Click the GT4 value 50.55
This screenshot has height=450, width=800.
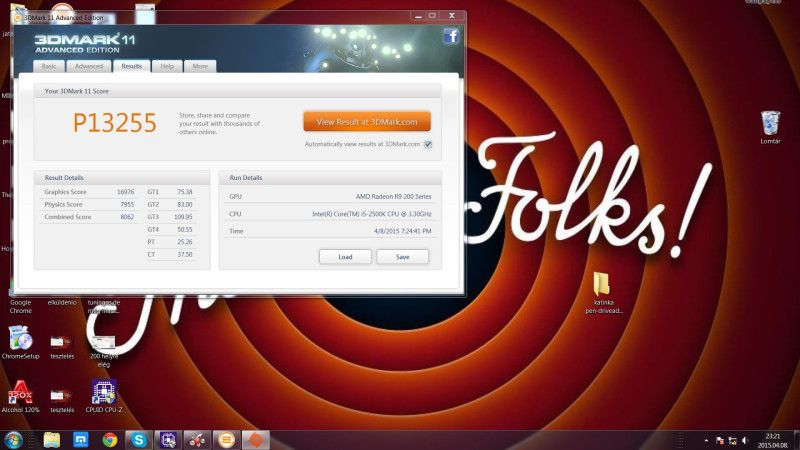coord(185,230)
